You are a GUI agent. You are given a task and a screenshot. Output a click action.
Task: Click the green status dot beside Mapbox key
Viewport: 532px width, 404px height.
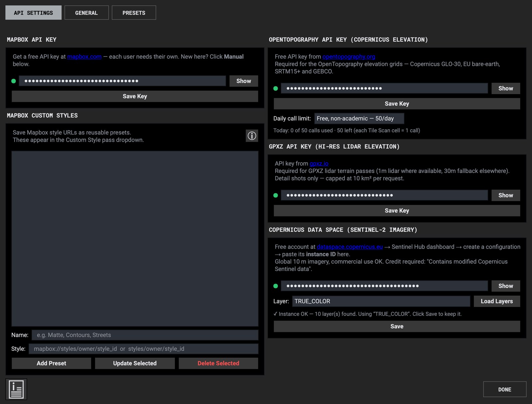pos(14,81)
